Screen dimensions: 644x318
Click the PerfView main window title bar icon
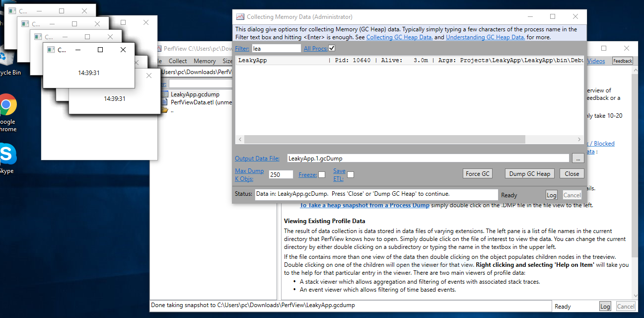(159, 49)
